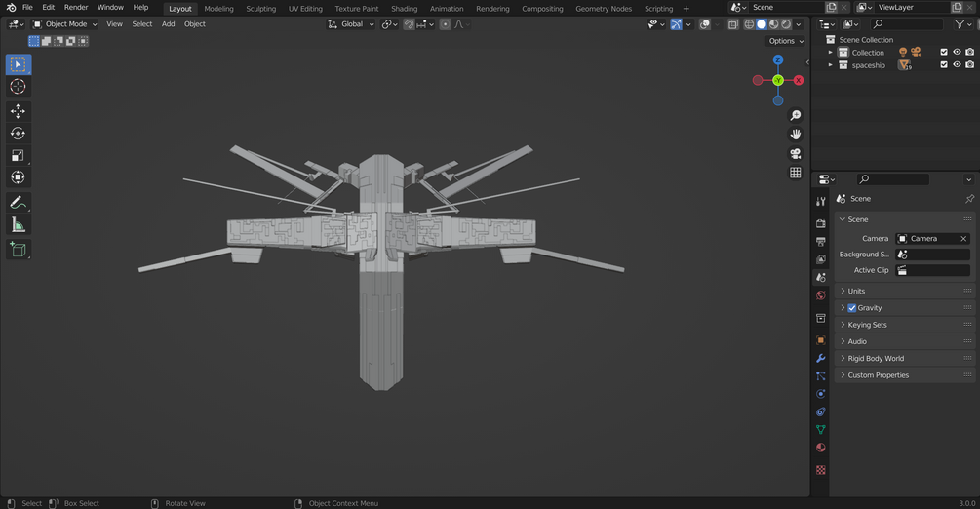The image size is (980, 509).
Task: Switch to the Shading workspace tab
Action: point(405,9)
